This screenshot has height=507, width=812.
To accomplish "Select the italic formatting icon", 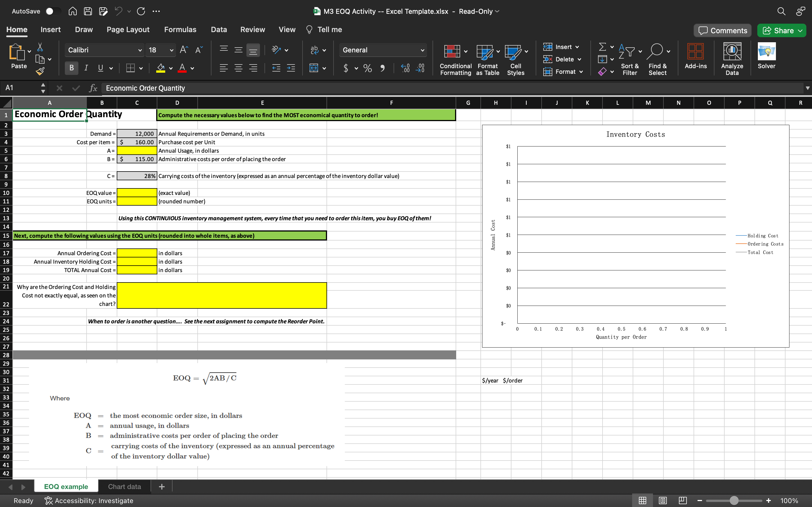I will [86, 68].
